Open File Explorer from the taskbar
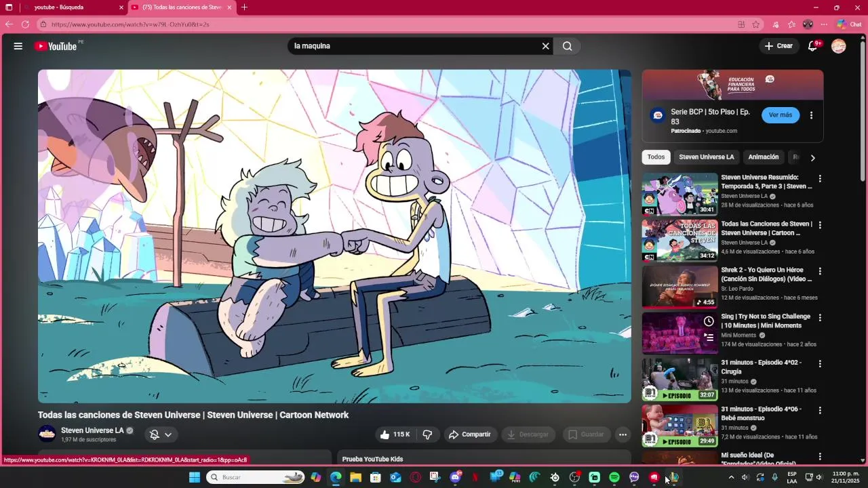Image resolution: width=868 pixels, height=488 pixels. click(x=355, y=477)
